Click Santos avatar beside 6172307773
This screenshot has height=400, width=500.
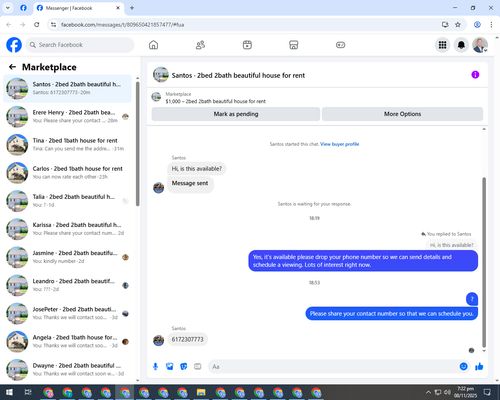[x=158, y=340]
